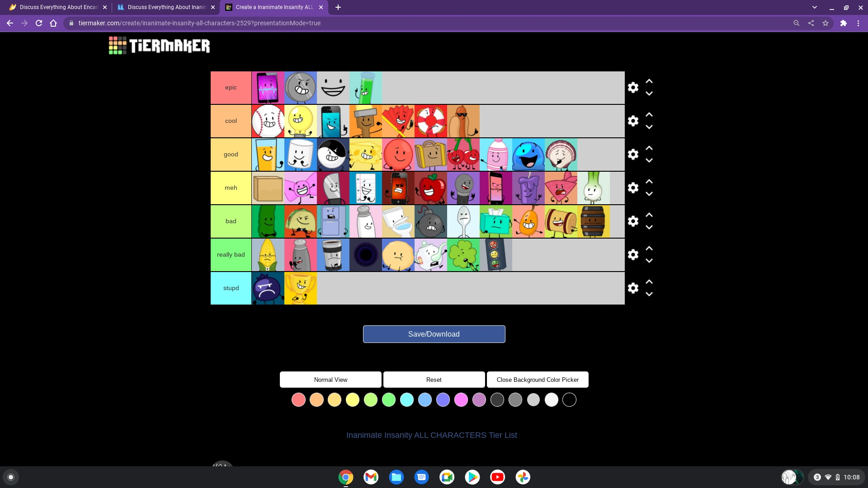Open settings gear for the bad tier
The image size is (868, 488).
click(x=633, y=221)
